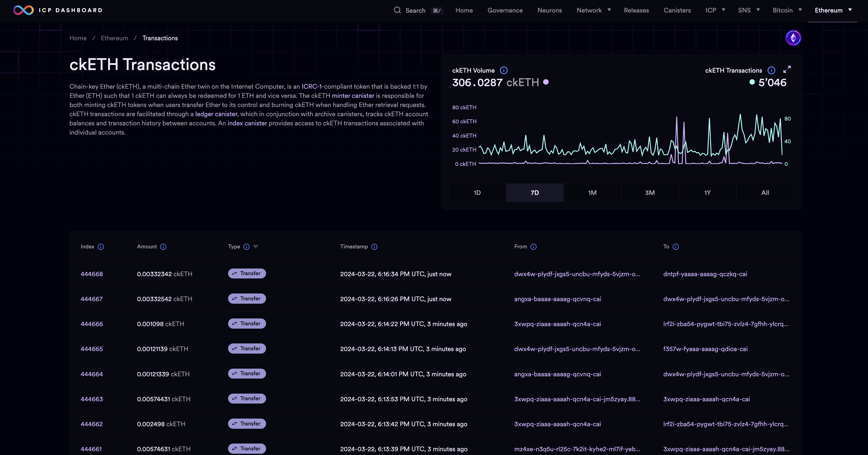The height and width of the screenshot is (455, 868).
Task: Open the Neurons nav item
Action: (550, 10)
